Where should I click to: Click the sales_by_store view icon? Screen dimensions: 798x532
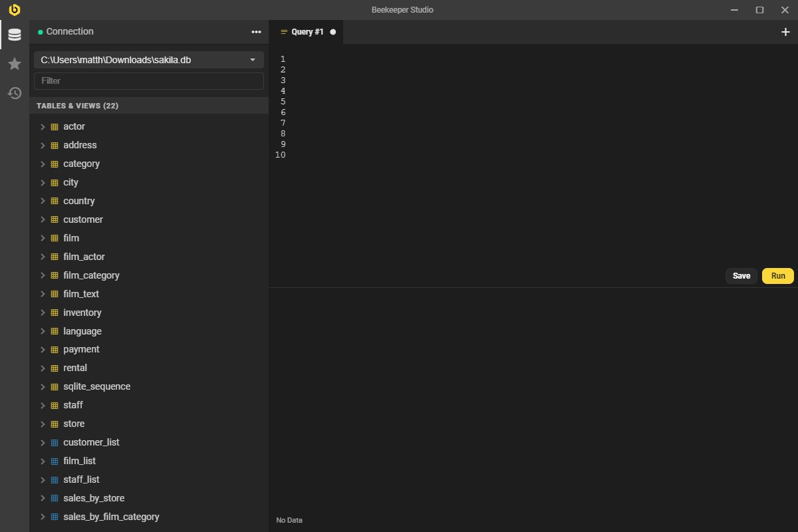tap(55, 499)
